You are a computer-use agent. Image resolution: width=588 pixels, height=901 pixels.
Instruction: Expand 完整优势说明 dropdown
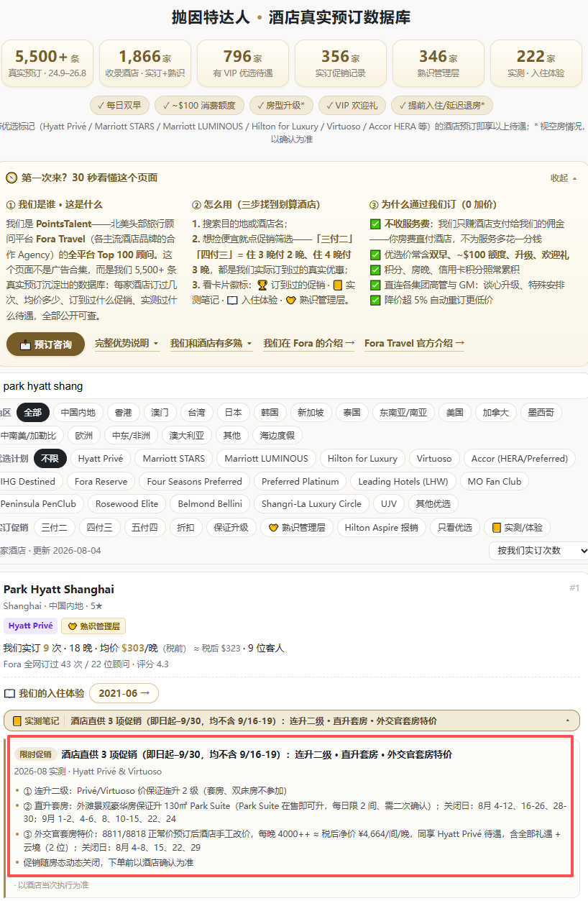(127, 344)
